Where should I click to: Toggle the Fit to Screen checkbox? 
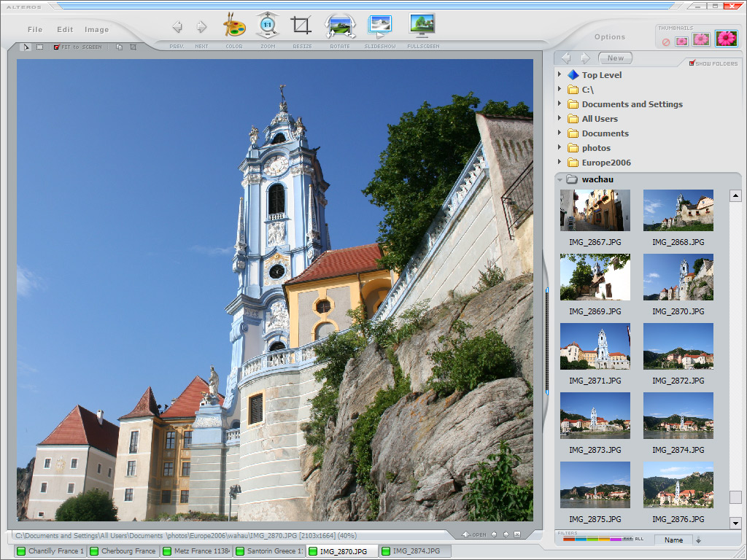pos(57,47)
